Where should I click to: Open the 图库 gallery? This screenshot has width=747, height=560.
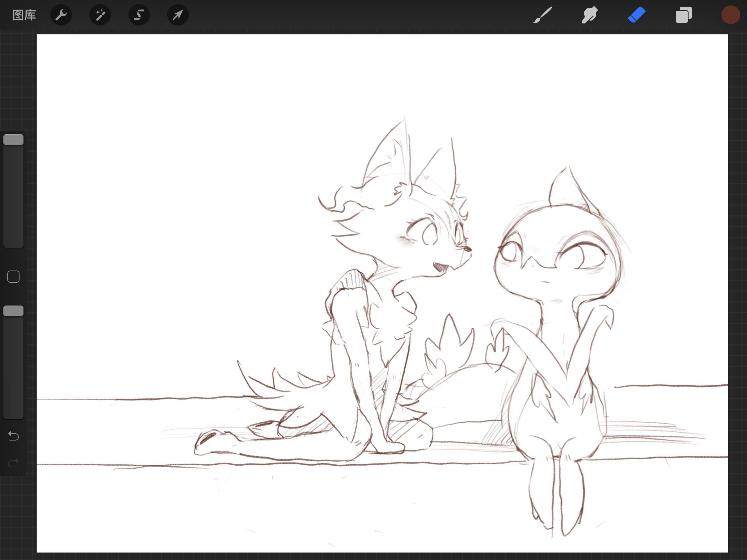(x=24, y=15)
